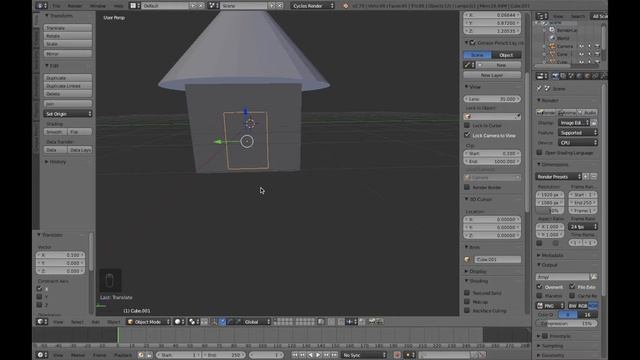This screenshot has width=640, height=360.
Task: Open the Device CPU dropdown
Action: click(578, 143)
